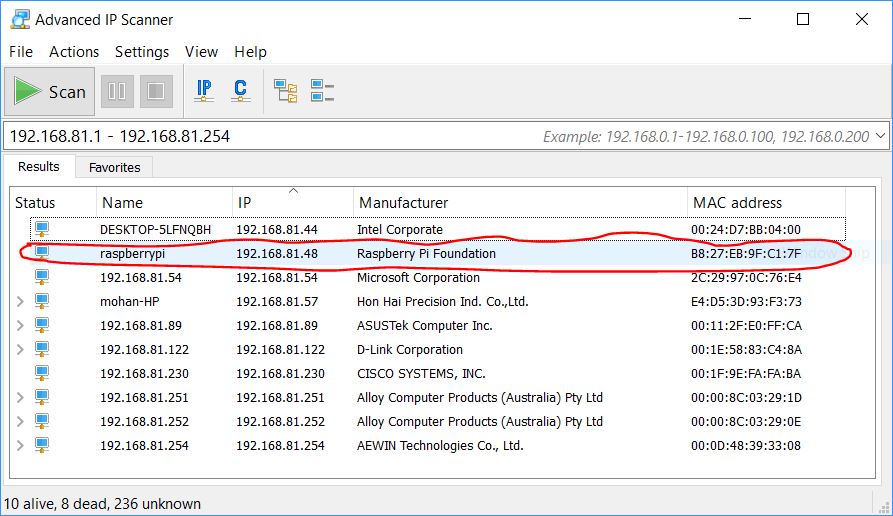This screenshot has height=516, width=893.
Task: Click the raspberrypi computer status icon
Action: (42, 253)
